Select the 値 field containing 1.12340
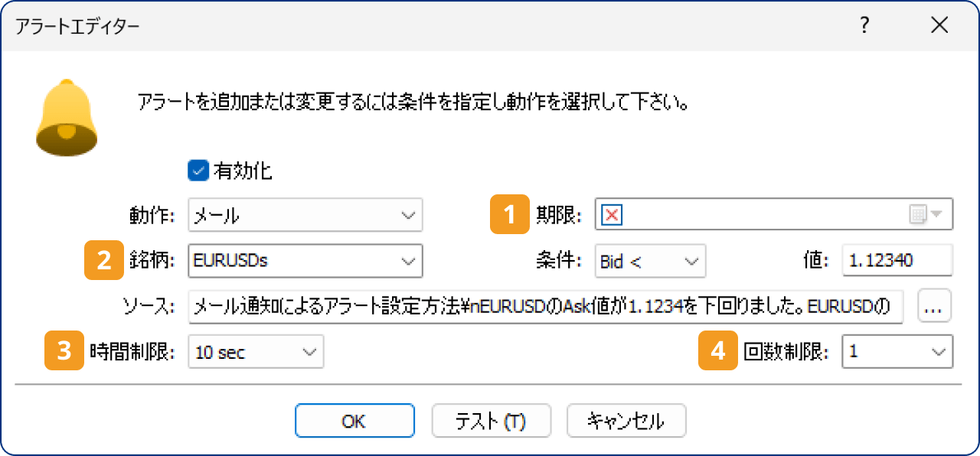This screenshot has width=980, height=456. (897, 261)
